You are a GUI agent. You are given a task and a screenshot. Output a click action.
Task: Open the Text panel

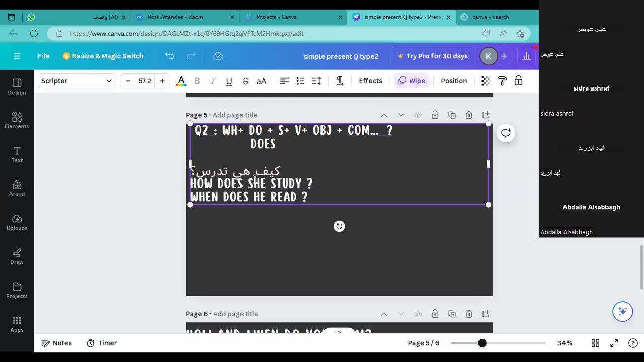point(17,155)
